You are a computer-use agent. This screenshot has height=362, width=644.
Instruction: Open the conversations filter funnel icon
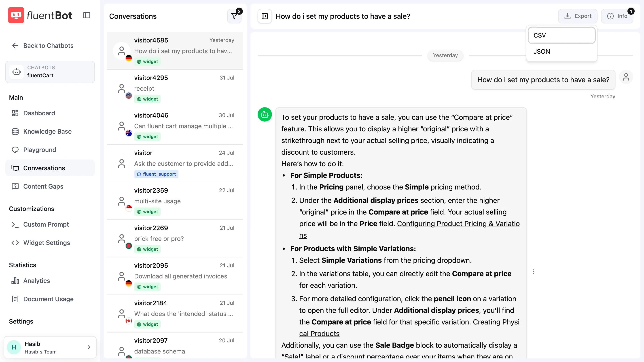coord(234,16)
